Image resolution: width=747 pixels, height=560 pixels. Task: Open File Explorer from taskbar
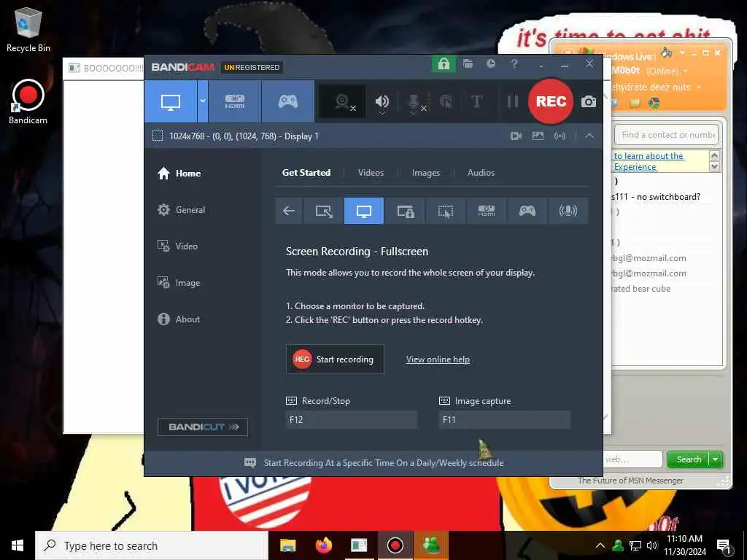(287, 545)
